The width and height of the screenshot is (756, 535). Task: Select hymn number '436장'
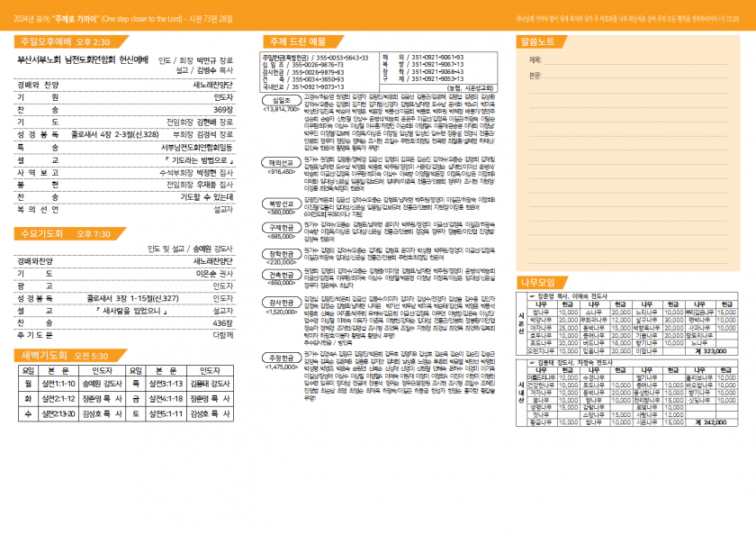coord(223,323)
